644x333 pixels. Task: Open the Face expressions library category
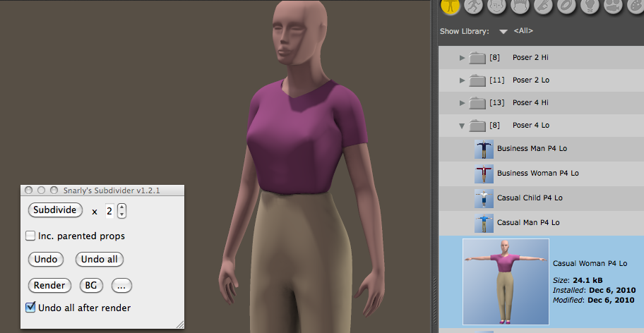pos(496,6)
